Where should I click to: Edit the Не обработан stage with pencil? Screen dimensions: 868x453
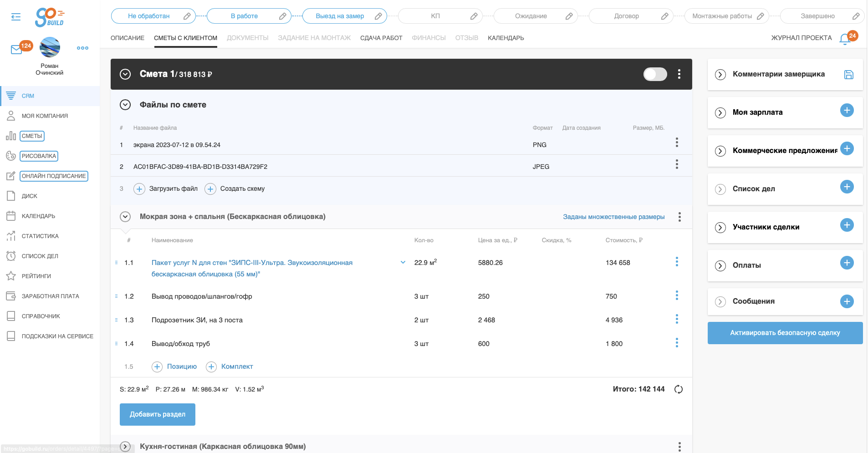187,16
